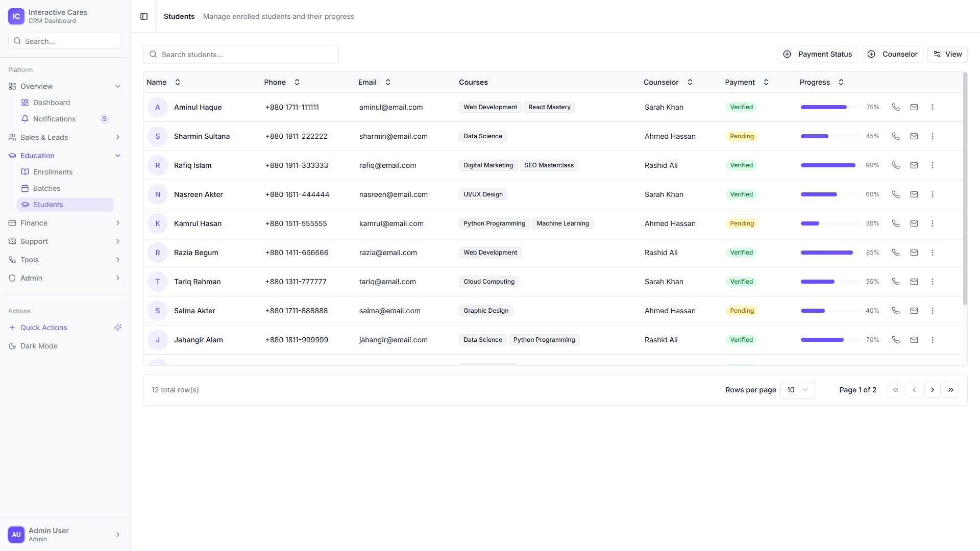Click inside the Search students input field
Image resolution: width=980 pixels, height=551 pixels.
[x=240, y=54]
